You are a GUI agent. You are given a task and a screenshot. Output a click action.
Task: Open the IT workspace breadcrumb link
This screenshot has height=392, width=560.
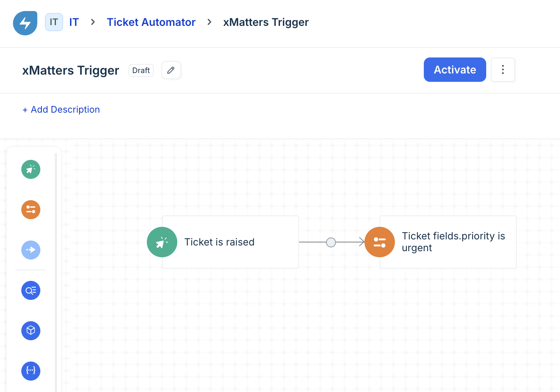(74, 22)
